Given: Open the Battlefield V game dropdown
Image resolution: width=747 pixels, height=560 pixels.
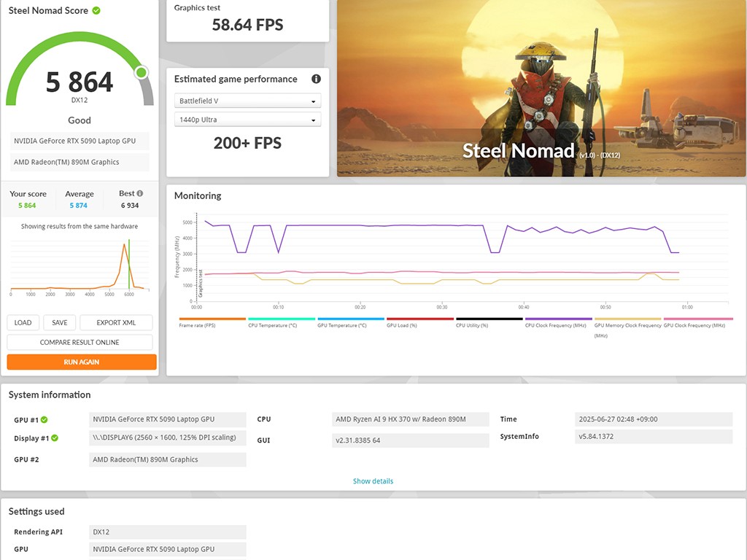Looking at the screenshot, I should (247, 101).
